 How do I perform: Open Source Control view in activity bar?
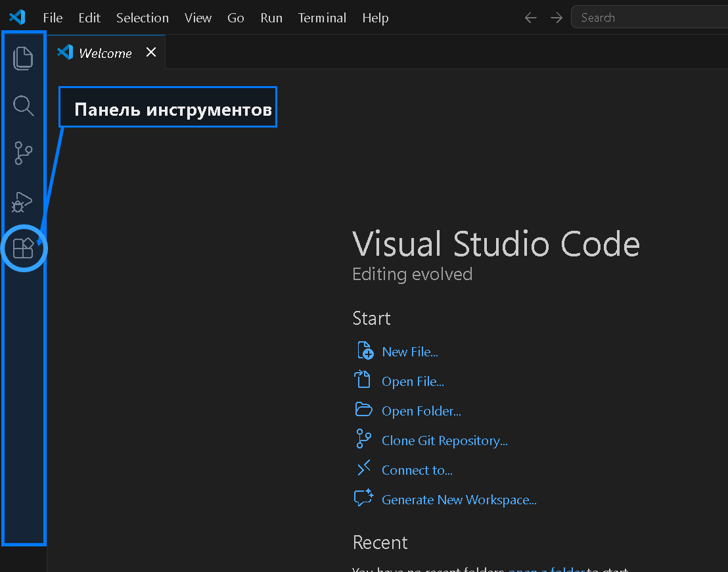click(x=23, y=153)
